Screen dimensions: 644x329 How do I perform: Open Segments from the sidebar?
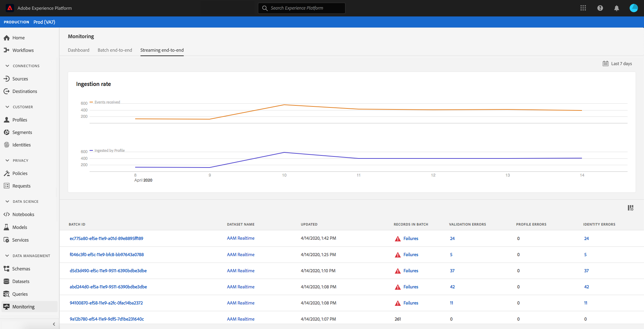click(x=22, y=133)
